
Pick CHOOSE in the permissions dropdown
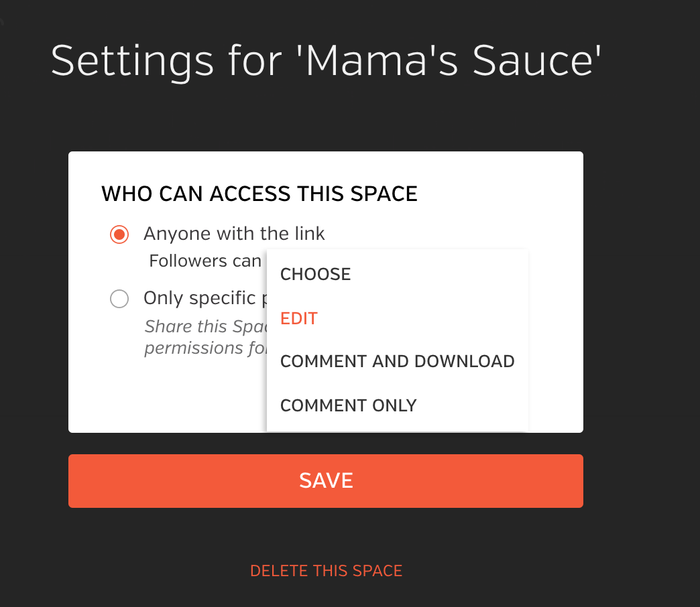pyautogui.click(x=316, y=274)
